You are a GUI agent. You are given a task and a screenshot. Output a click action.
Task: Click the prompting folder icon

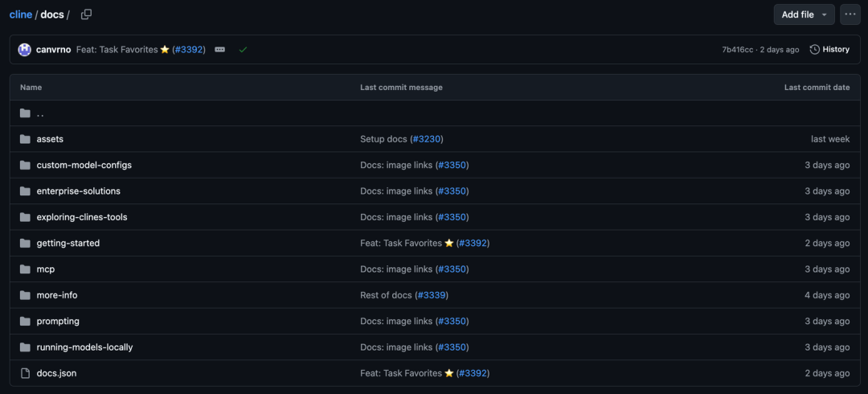pyautogui.click(x=25, y=322)
